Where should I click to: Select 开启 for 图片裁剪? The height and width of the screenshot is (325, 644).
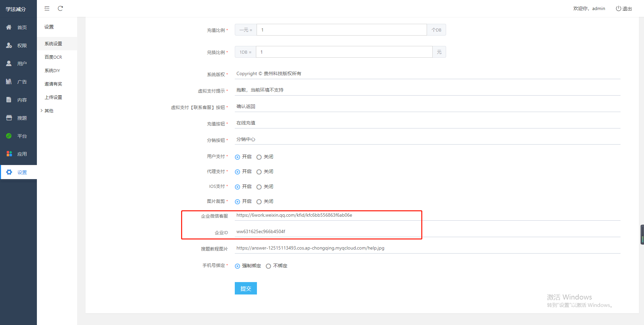237,202
